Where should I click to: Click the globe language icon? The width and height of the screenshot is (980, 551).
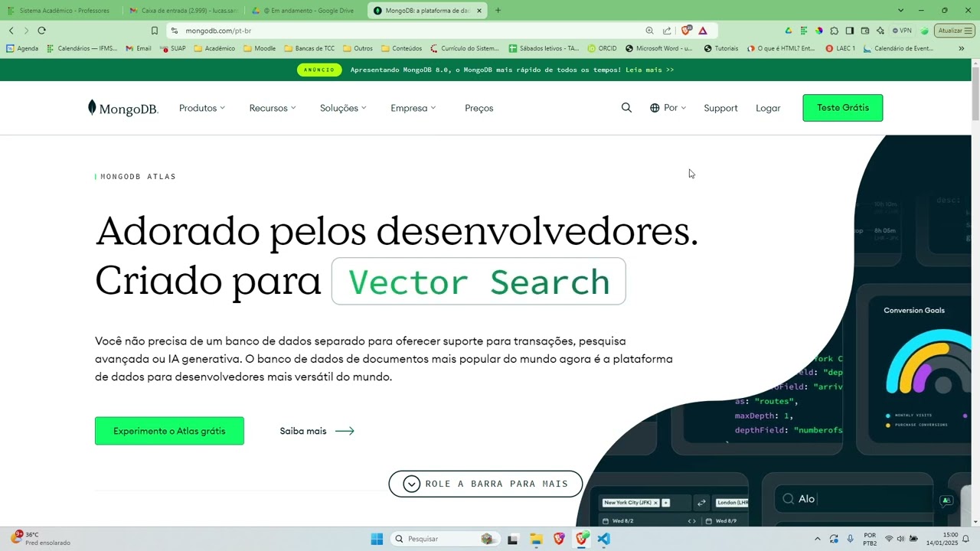pyautogui.click(x=655, y=108)
